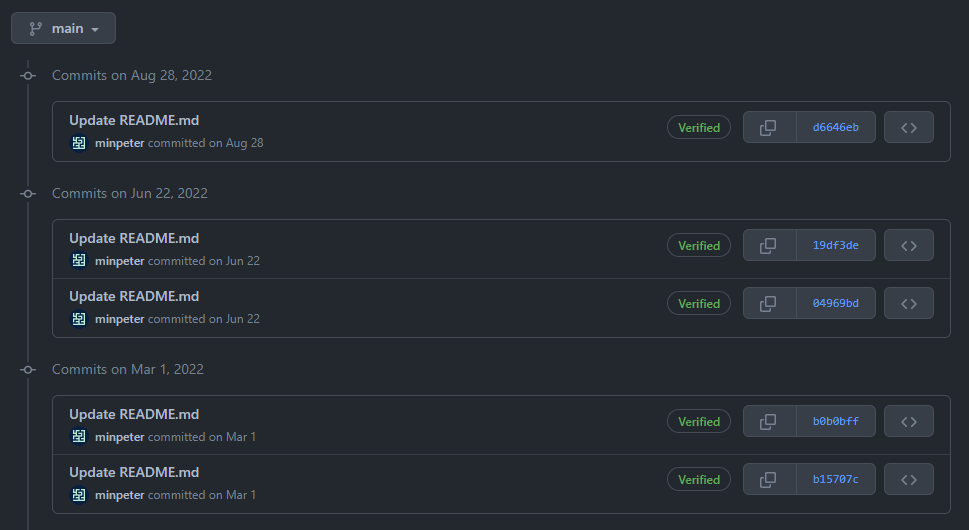Click Verified badge on commit b0b0bff
Screen dimensions: 969x530
coord(699,422)
